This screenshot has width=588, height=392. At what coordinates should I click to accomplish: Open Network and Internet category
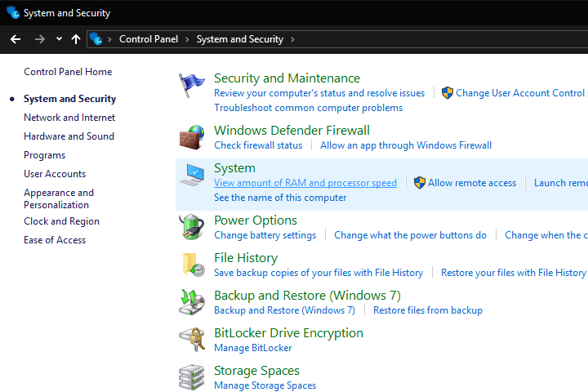coord(69,118)
